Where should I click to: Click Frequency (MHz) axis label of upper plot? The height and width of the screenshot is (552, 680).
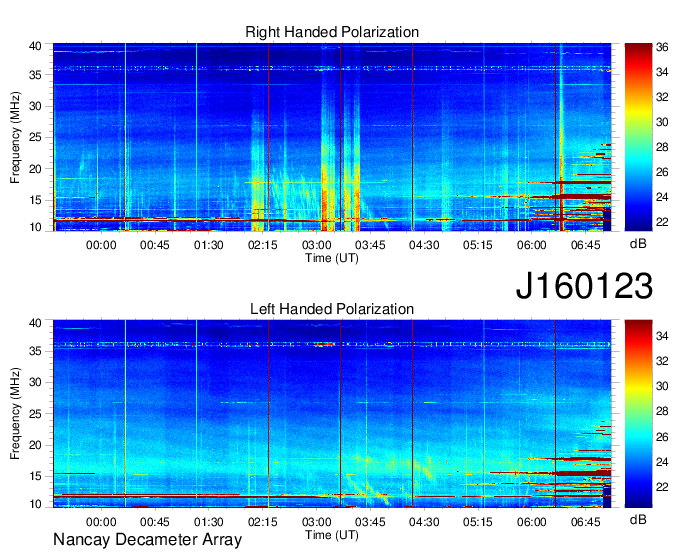(x=15, y=137)
